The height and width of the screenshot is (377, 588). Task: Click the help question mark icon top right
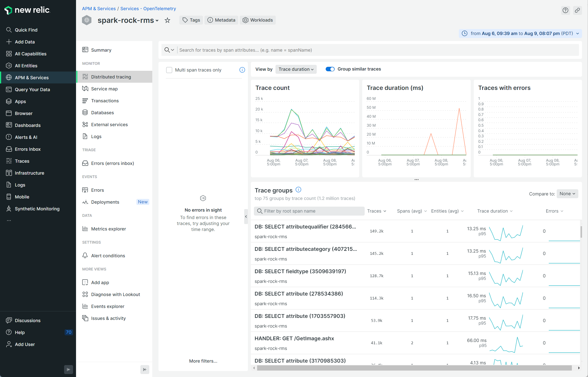coord(565,10)
